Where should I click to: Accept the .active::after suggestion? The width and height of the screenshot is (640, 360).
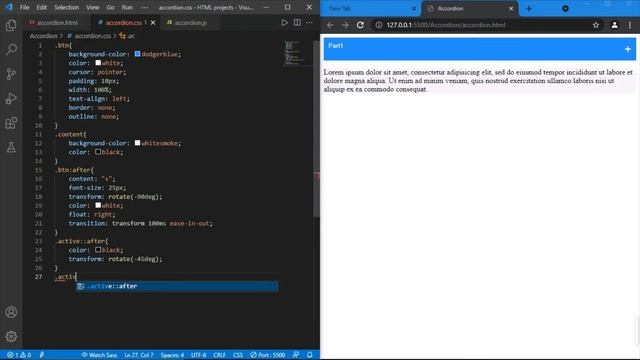click(x=177, y=287)
